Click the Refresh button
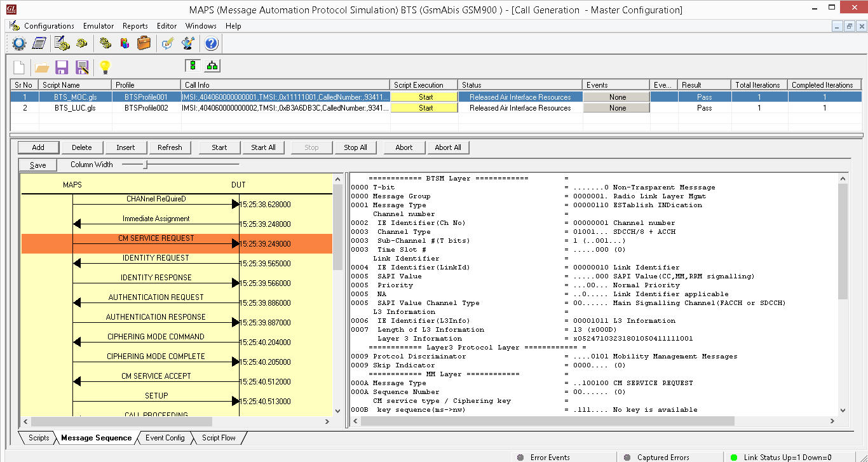The width and height of the screenshot is (868, 462). coord(170,147)
